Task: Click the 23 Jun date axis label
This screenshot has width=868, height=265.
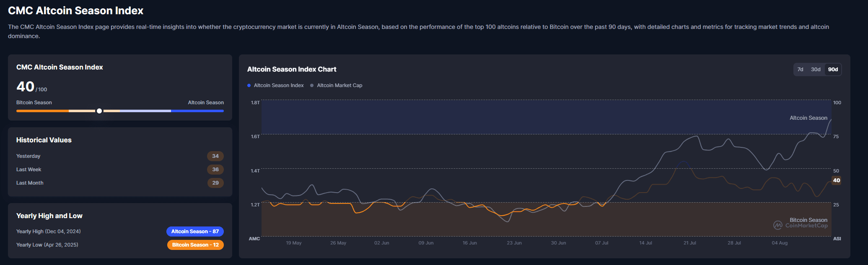Action: [514, 243]
